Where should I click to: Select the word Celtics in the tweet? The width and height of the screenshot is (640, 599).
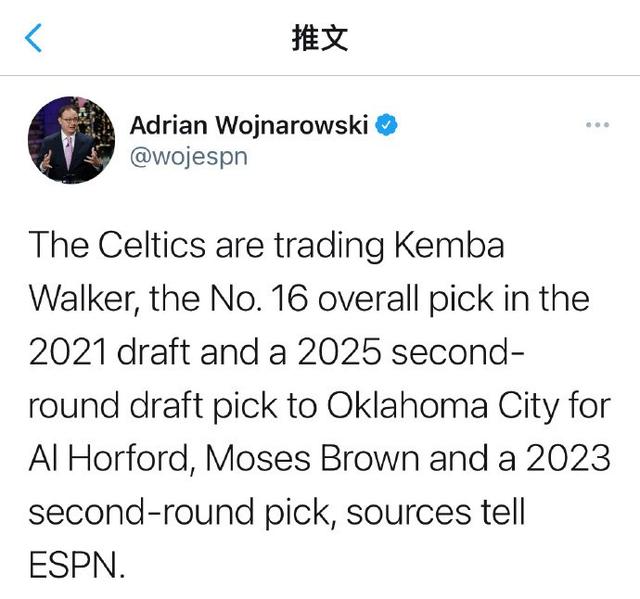pyautogui.click(x=152, y=245)
